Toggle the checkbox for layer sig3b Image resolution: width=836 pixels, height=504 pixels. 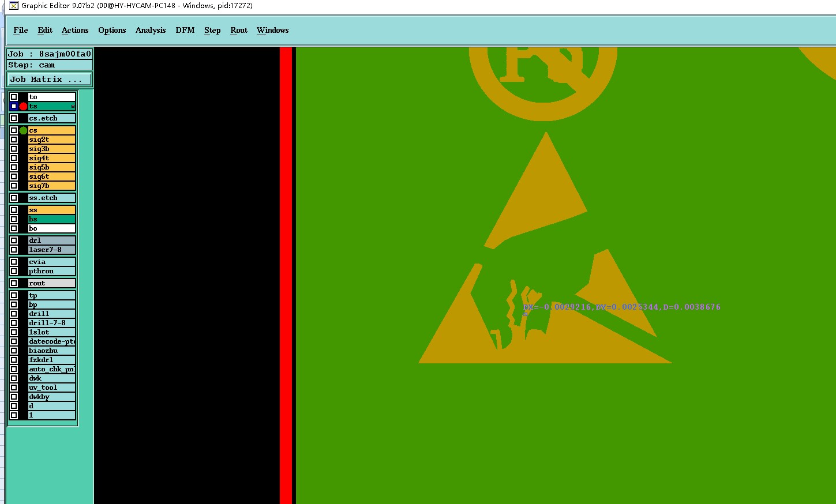(14, 149)
